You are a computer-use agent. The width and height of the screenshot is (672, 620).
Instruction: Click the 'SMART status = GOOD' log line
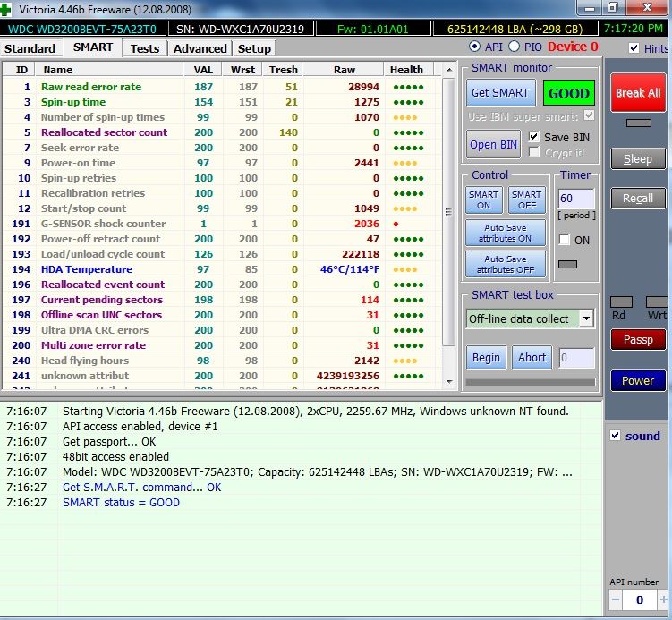121,502
